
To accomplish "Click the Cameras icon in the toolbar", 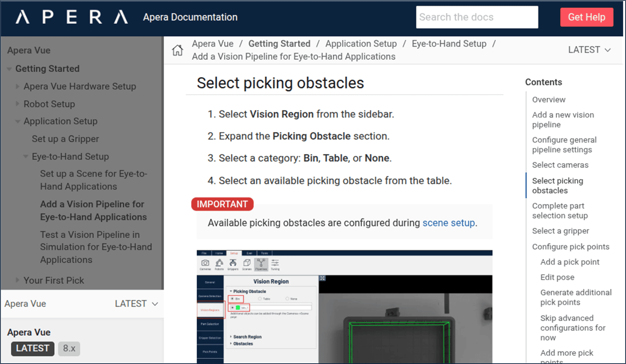I will click(205, 264).
